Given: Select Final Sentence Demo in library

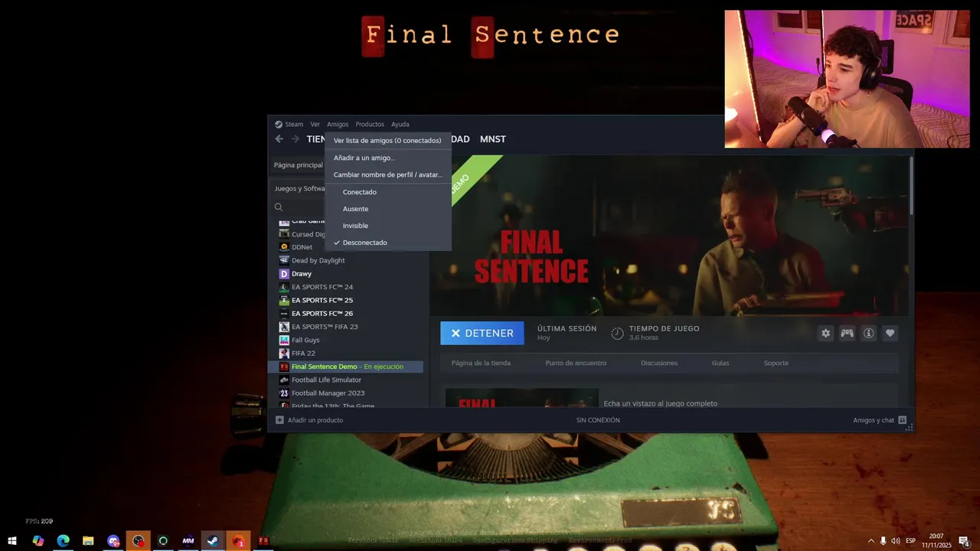Looking at the screenshot, I should (x=346, y=367).
